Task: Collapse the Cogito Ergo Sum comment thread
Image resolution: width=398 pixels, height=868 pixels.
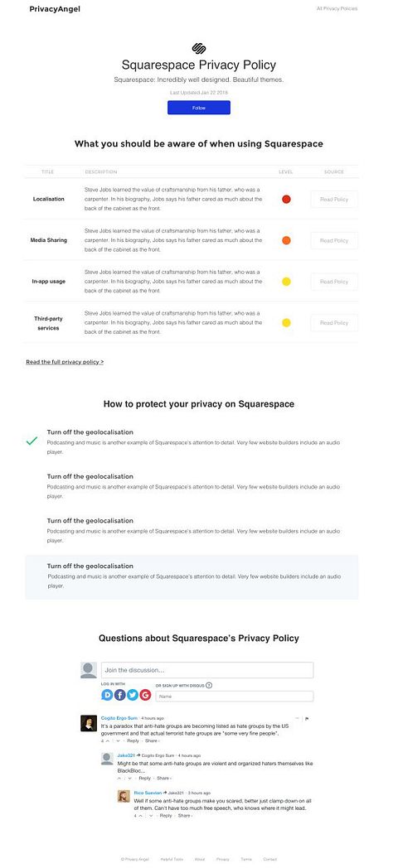Action: (x=297, y=718)
